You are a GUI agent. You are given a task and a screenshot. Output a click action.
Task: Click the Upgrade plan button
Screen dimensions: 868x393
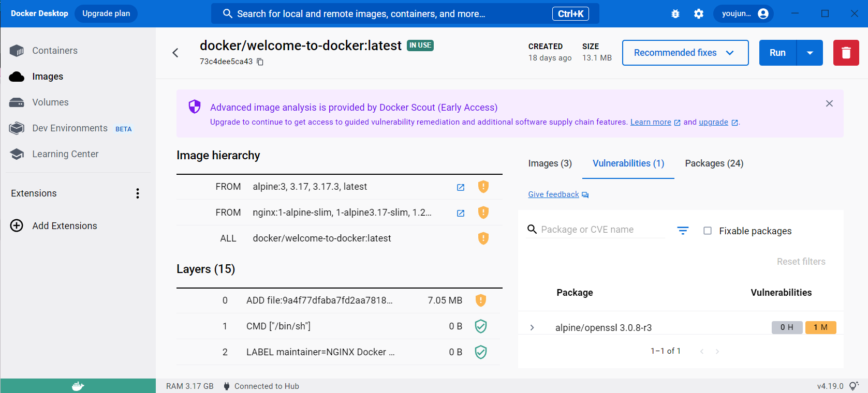(x=106, y=13)
